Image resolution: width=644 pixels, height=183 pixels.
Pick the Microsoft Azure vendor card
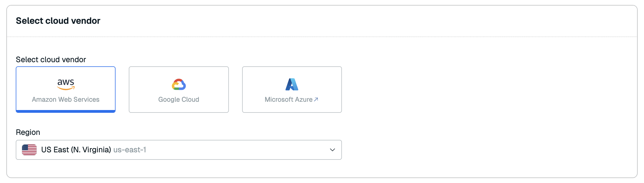[292, 89]
